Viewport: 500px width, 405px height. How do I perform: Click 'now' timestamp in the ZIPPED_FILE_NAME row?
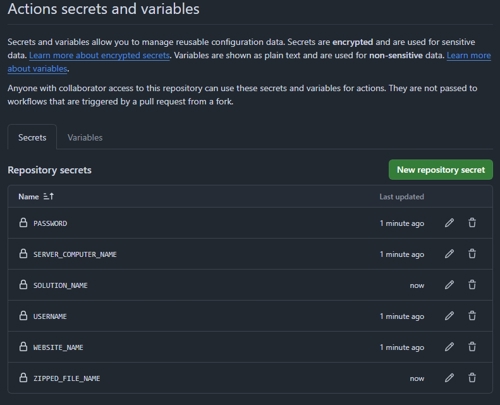pos(417,378)
